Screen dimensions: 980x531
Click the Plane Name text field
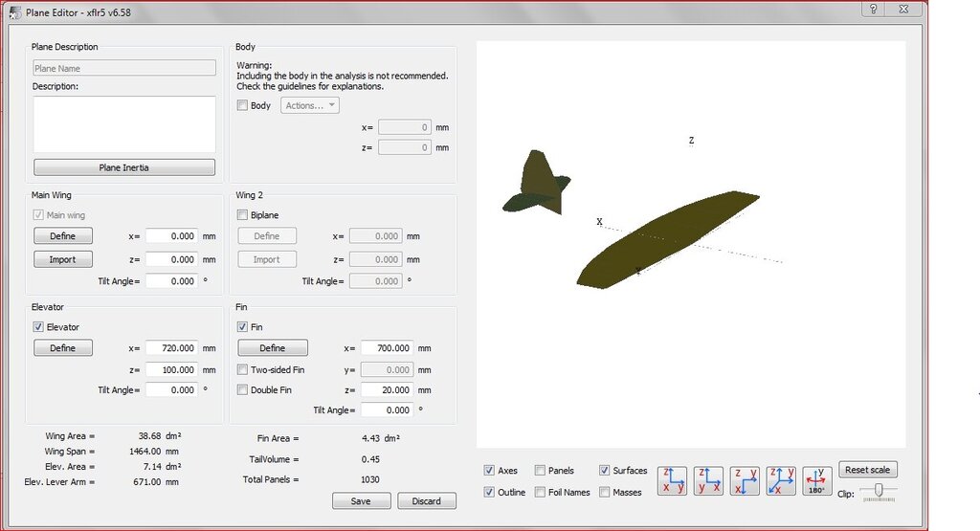tap(124, 69)
